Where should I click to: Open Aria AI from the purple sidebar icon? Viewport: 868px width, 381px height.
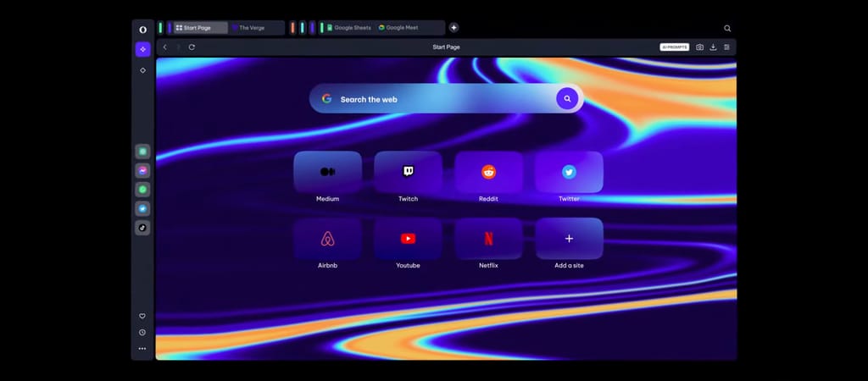point(142,49)
